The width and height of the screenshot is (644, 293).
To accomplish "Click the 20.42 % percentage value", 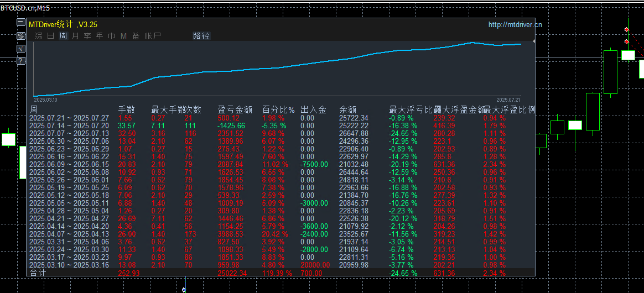I will [275, 234].
